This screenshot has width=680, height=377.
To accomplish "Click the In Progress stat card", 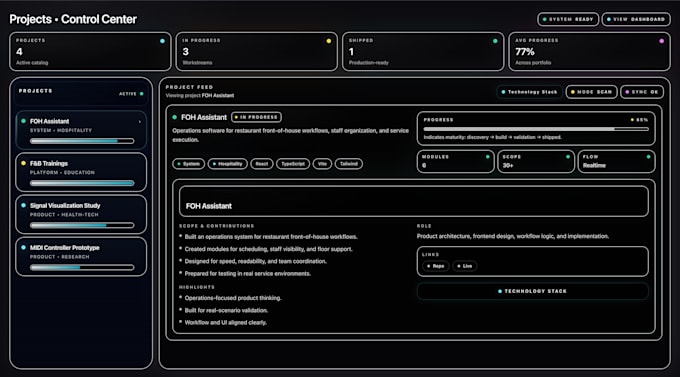I will [257, 51].
